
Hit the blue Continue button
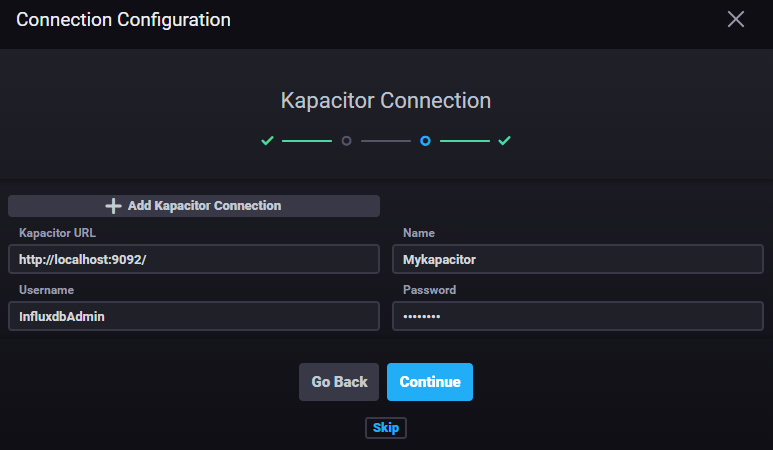tap(430, 382)
